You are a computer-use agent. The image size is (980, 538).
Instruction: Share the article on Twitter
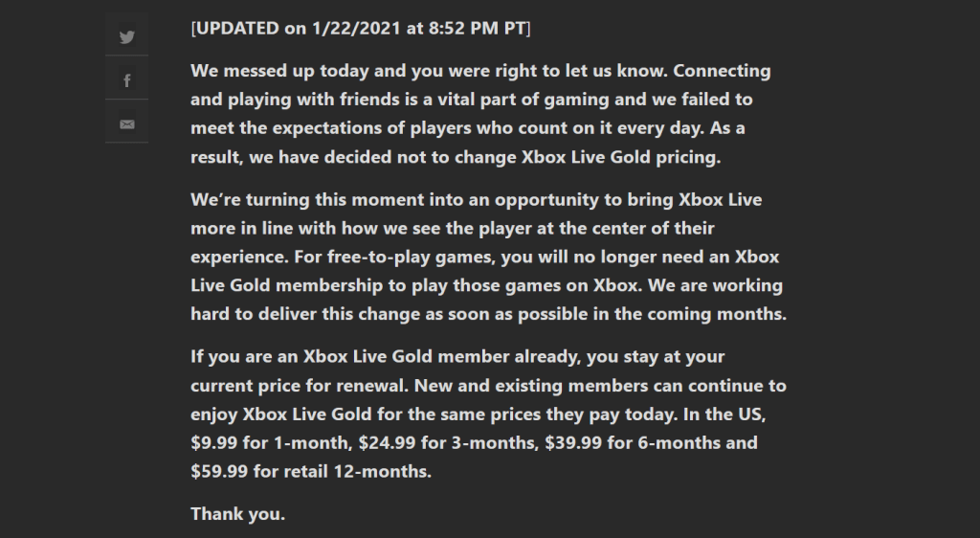pyautogui.click(x=127, y=37)
